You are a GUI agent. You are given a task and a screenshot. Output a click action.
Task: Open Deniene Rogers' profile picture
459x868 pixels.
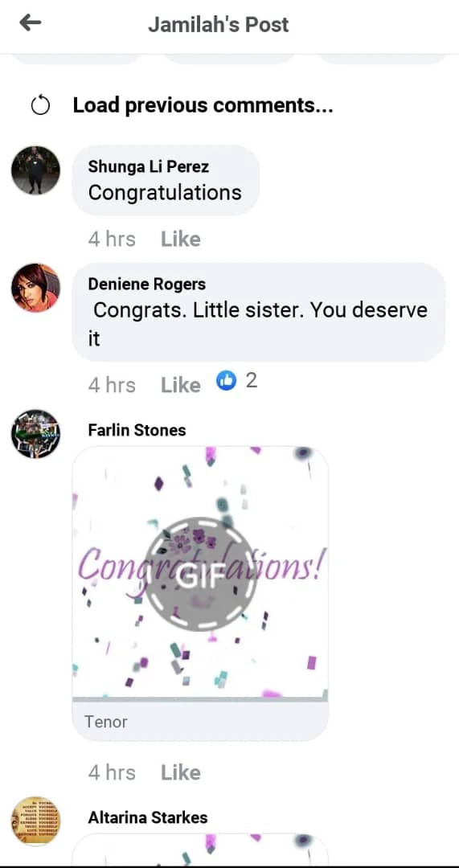click(x=35, y=288)
